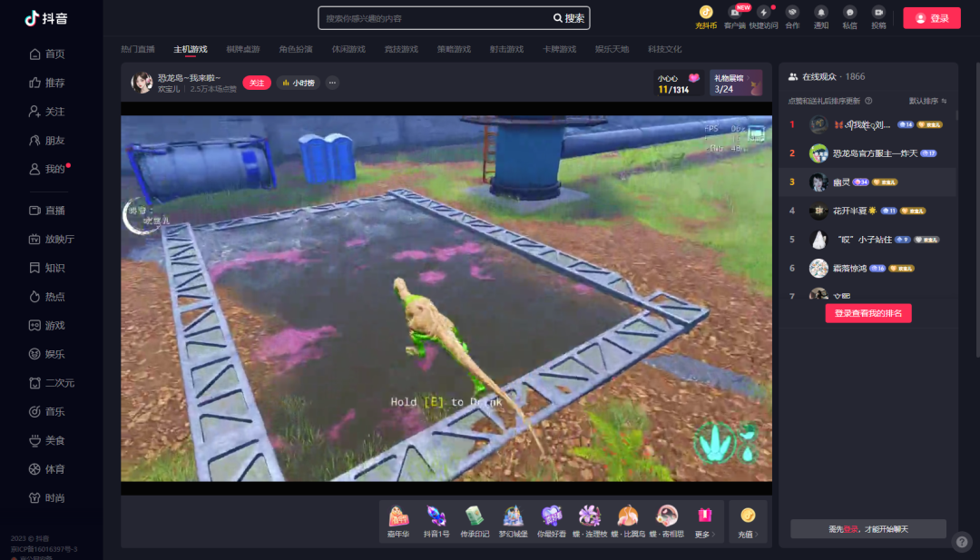The height and width of the screenshot is (560, 980).
Task: Open the 小时榜 hourly ranking
Action: pos(299,83)
